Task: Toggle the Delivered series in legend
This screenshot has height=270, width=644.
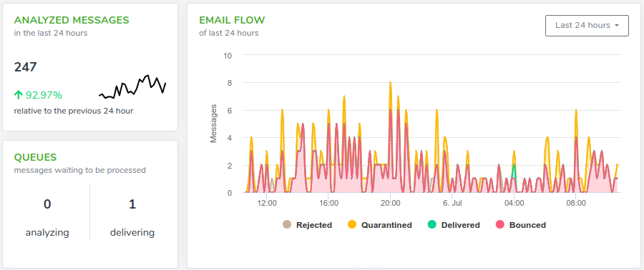Action: [454, 224]
